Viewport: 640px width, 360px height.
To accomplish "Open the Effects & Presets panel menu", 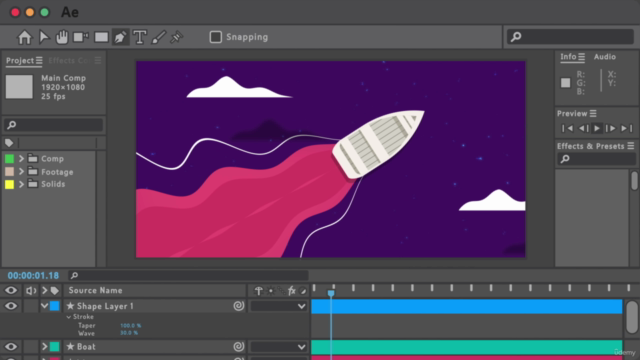I will [x=631, y=146].
